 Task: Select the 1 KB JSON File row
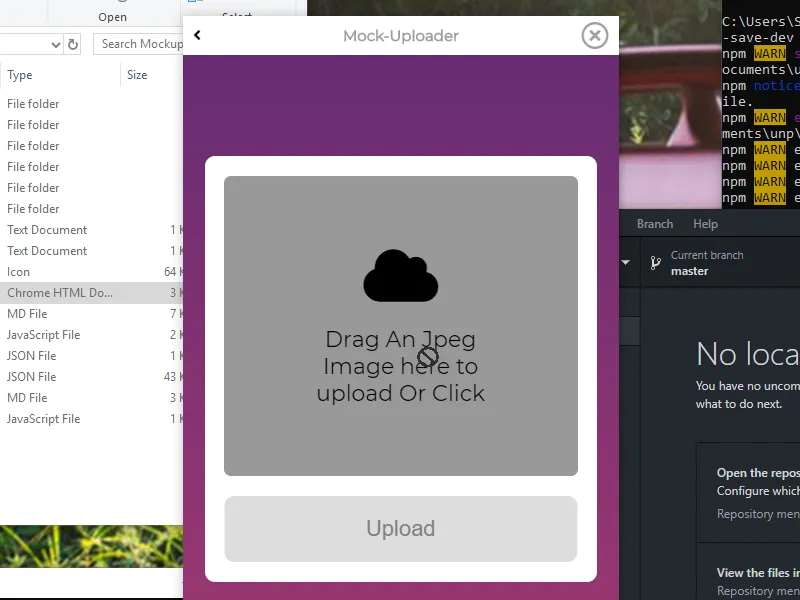pos(91,356)
